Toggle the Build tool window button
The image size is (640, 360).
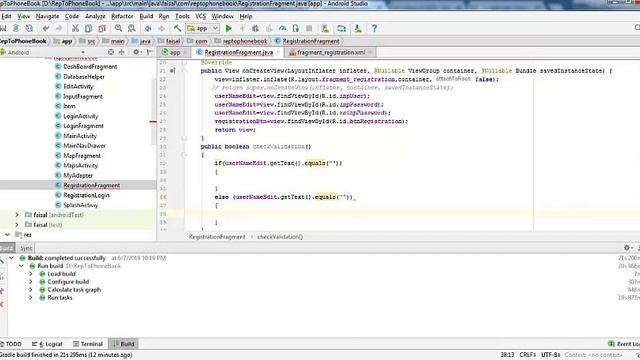coord(124,344)
